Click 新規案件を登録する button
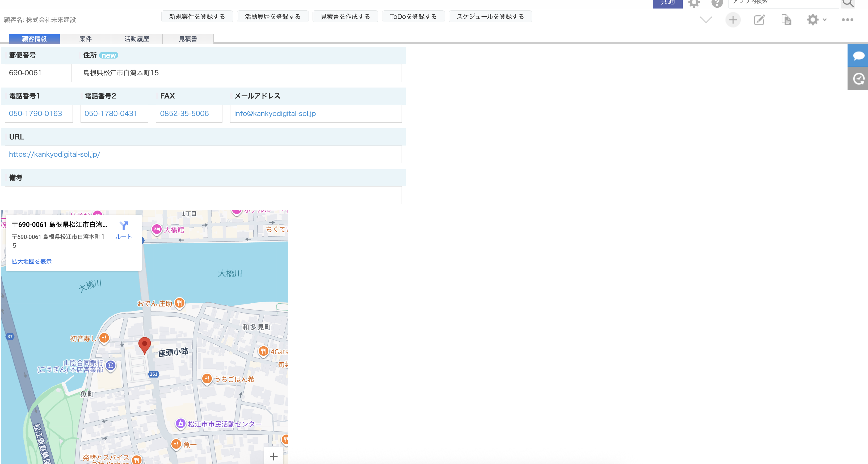This screenshot has height=464, width=868. tap(197, 16)
